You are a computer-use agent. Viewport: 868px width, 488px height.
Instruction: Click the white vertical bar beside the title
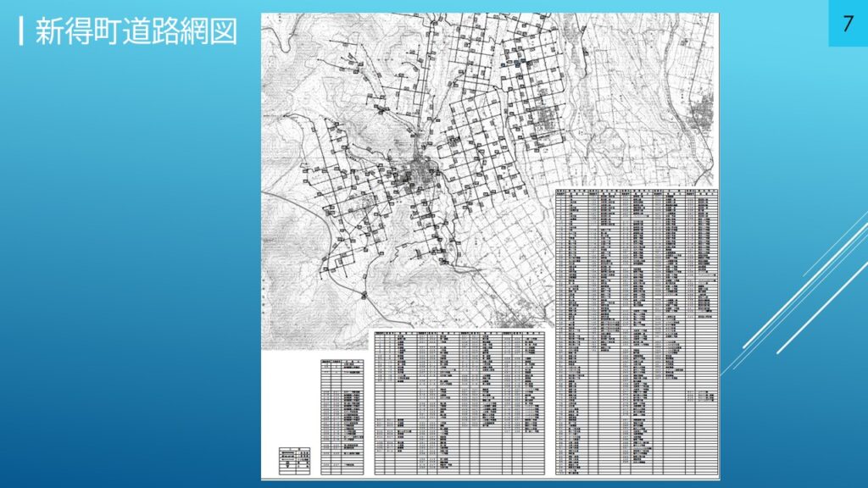(21, 32)
